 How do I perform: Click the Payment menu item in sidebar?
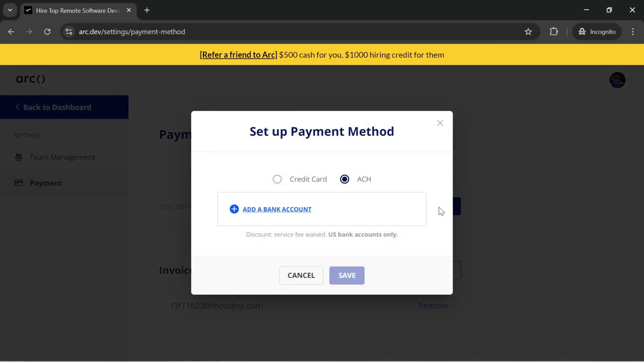tap(46, 183)
